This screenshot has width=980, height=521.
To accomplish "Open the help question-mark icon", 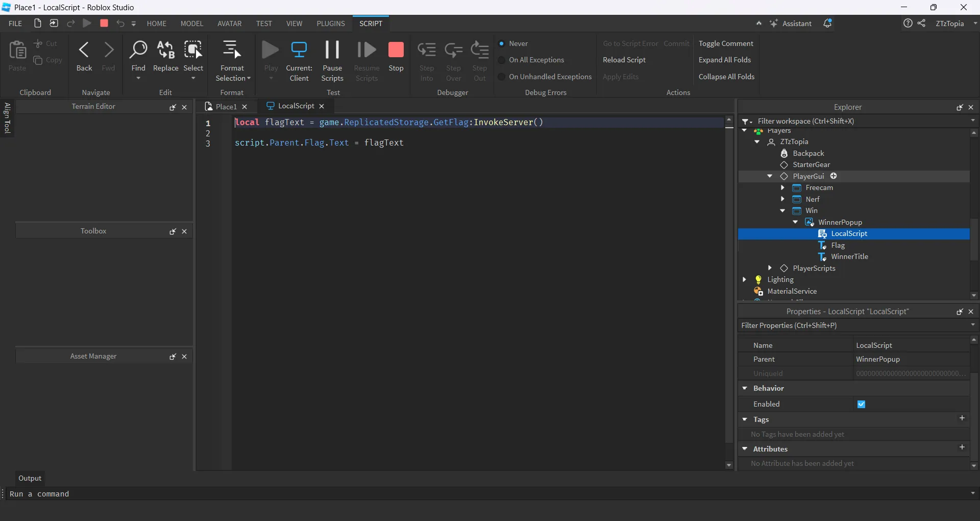I will pos(908,23).
